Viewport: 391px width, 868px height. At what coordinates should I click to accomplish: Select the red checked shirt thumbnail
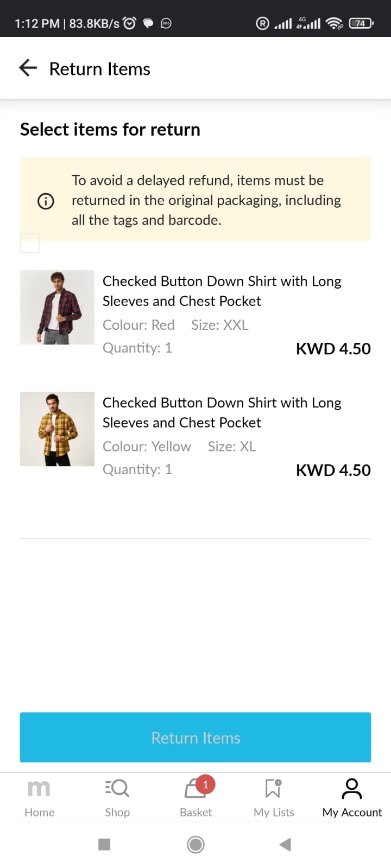pyautogui.click(x=57, y=307)
